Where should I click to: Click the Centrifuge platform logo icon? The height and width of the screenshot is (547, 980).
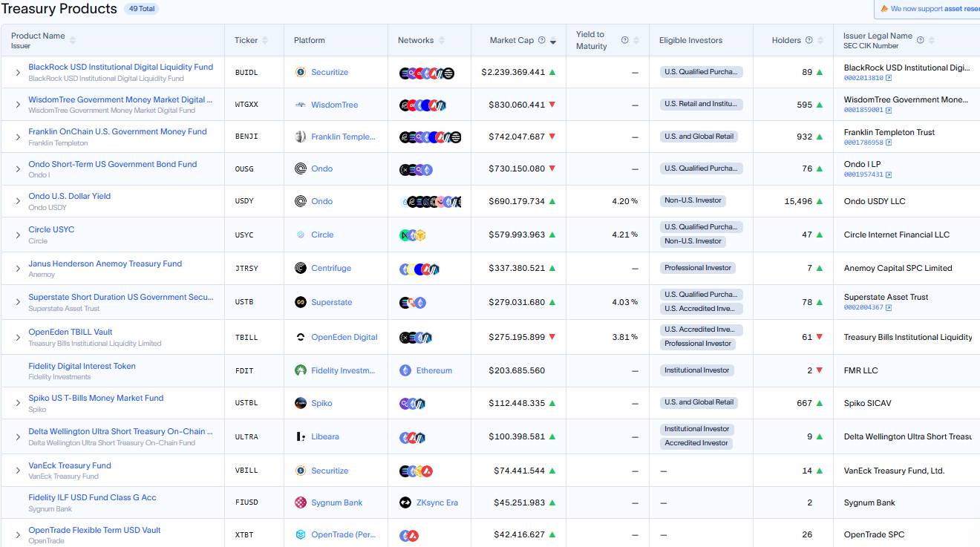point(301,268)
